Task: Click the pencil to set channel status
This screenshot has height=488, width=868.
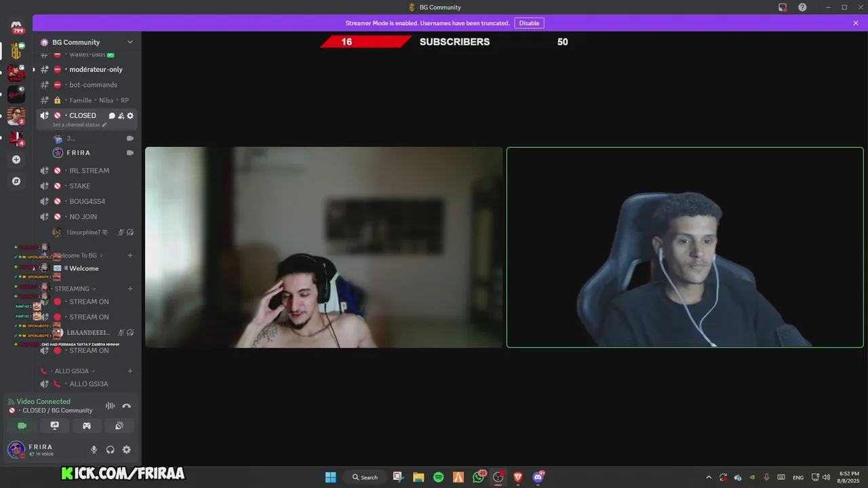Action: click(x=104, y=125)
